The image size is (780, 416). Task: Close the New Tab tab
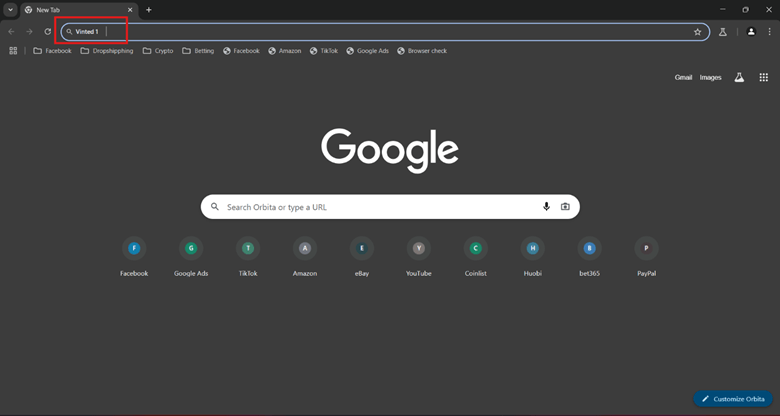[130, 10]
